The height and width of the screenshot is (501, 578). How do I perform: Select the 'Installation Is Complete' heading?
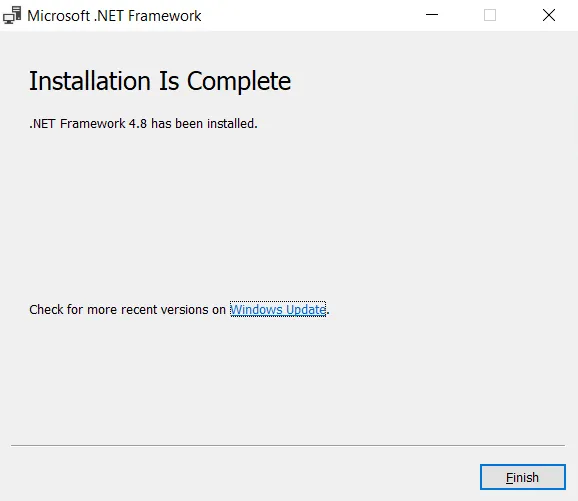point(160,81)
